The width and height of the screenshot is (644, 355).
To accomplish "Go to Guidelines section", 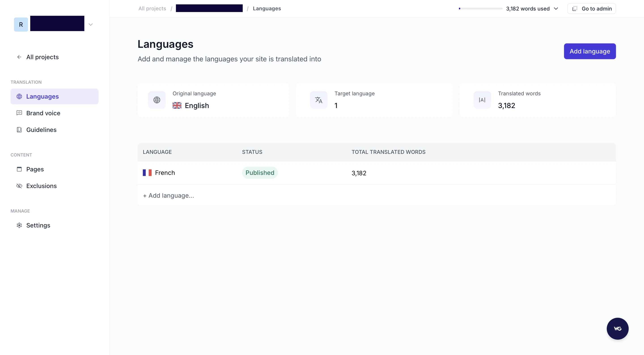I will (55, 130).
